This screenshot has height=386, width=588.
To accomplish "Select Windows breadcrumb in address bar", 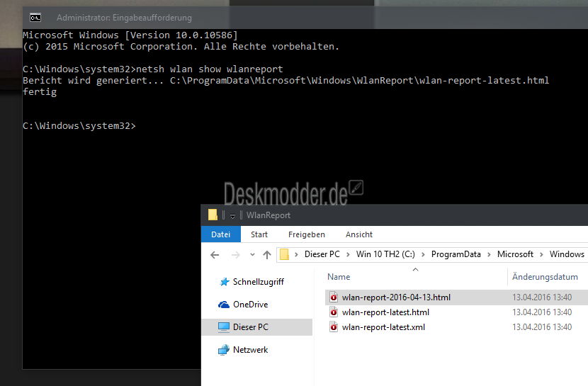I will click(x=567, y=254).
